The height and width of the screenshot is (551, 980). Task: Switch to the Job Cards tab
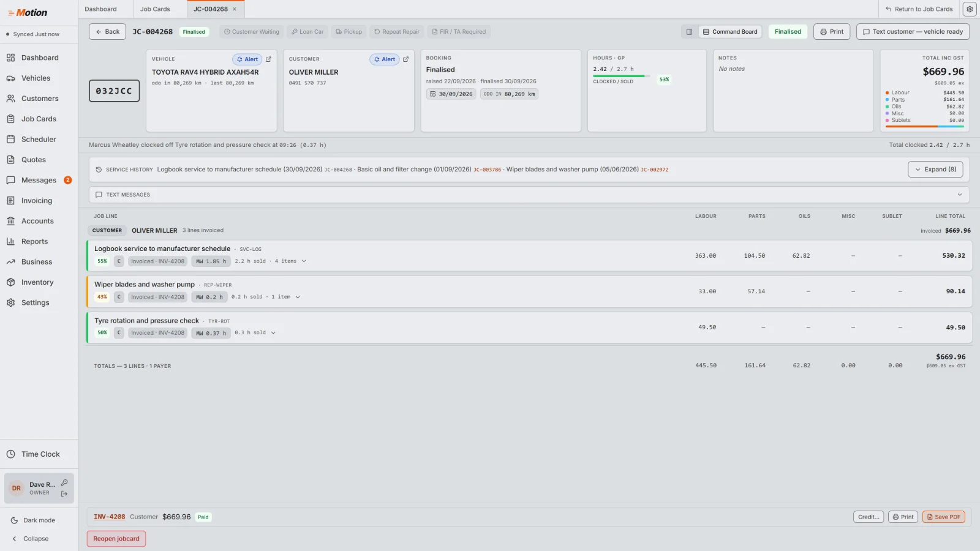(155, 9)
